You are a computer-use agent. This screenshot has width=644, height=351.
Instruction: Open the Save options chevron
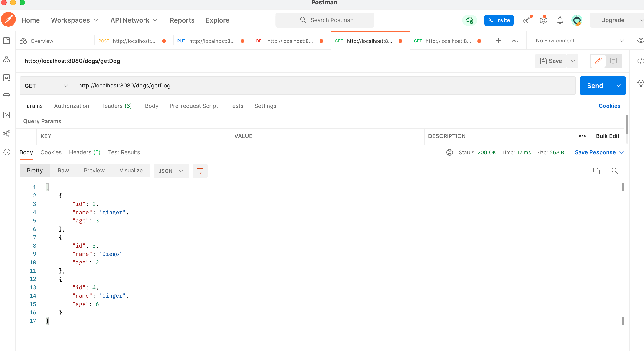[x=572, y=61]
